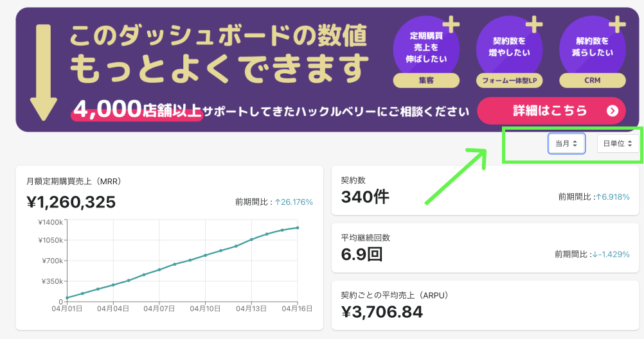
Task: Click the plus icon above 解約数を減らしたい circle
Action: coord(617,25)
